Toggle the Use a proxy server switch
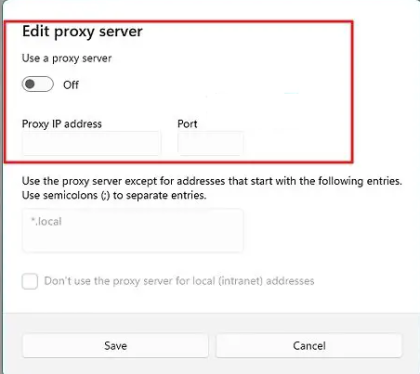The width and height of the screenshot is (420, 374). pyautogui.click(x=38, y=84)
